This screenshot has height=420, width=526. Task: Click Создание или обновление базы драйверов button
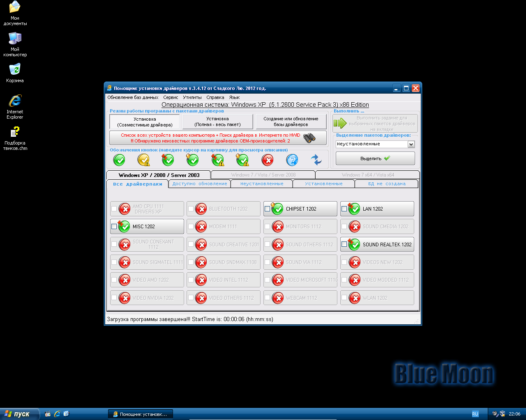(291, 122)
